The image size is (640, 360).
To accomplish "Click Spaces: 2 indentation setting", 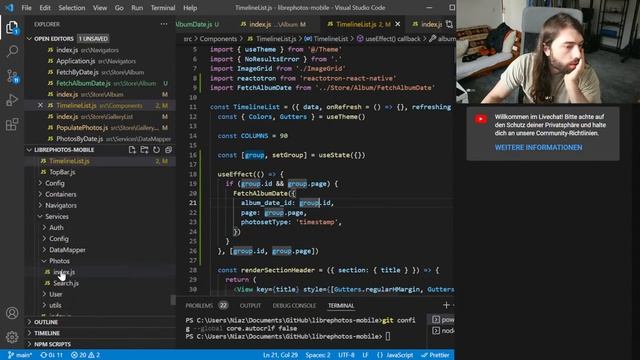I will (x=318, y=355).
